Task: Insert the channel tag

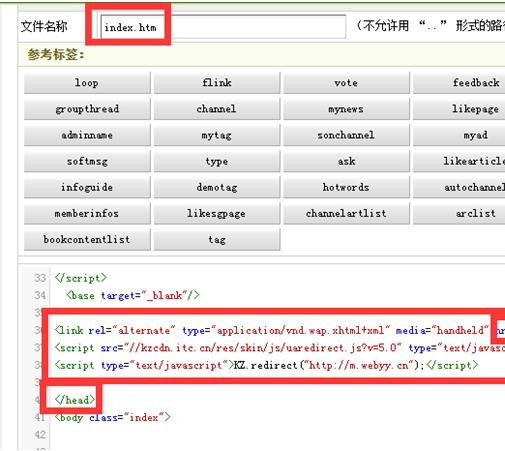Action: pyautogui.click(x=217, y=109)
